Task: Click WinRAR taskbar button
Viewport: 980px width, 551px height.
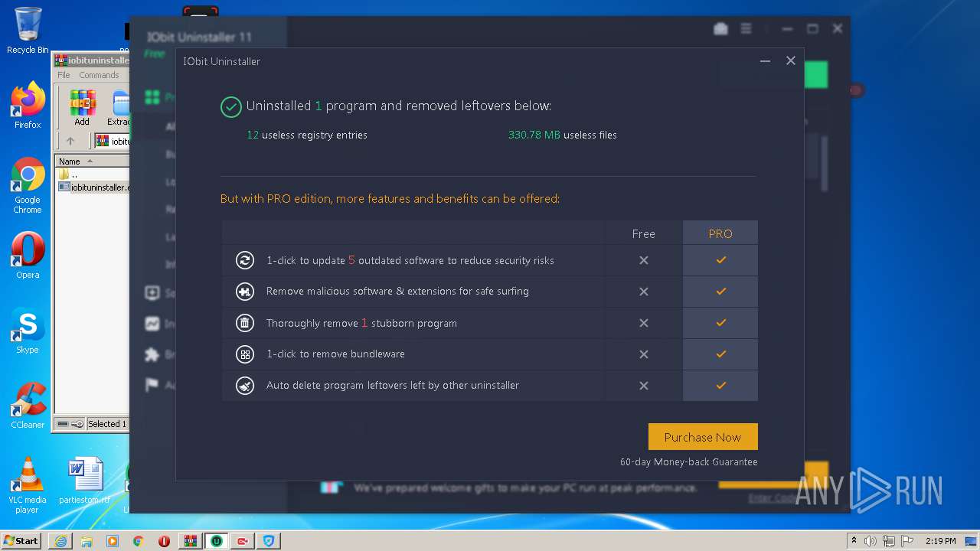Action: (x=191, y=541)
